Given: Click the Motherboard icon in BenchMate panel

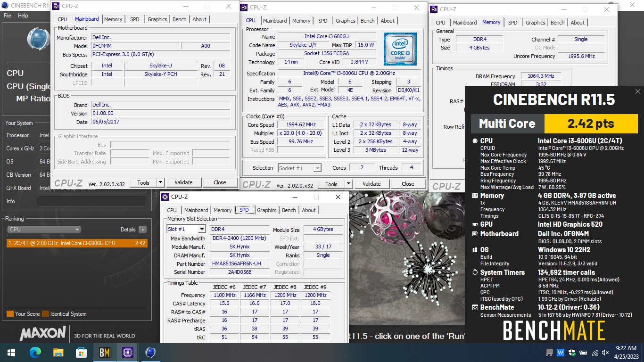Looking at the screenshot, I should pyautogui.click(x=475, y=234).
